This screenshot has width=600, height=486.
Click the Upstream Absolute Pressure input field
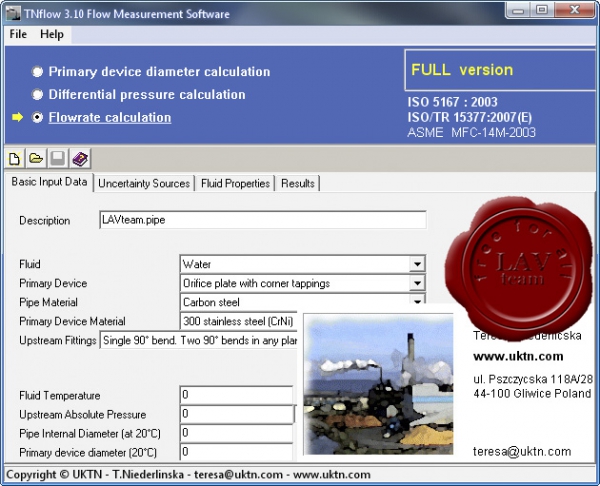pyautogui.click(x=237, y=414)
